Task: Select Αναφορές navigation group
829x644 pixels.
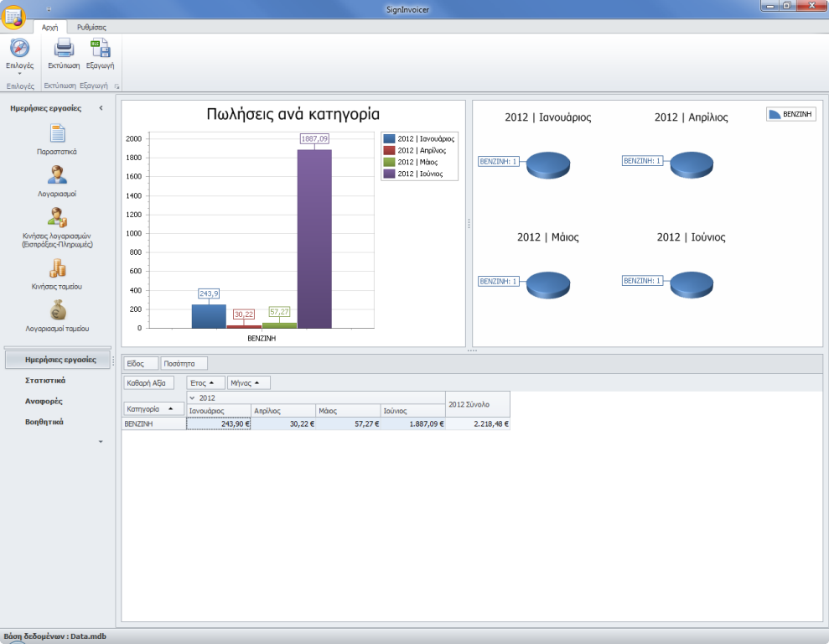Action: (44, 401)
